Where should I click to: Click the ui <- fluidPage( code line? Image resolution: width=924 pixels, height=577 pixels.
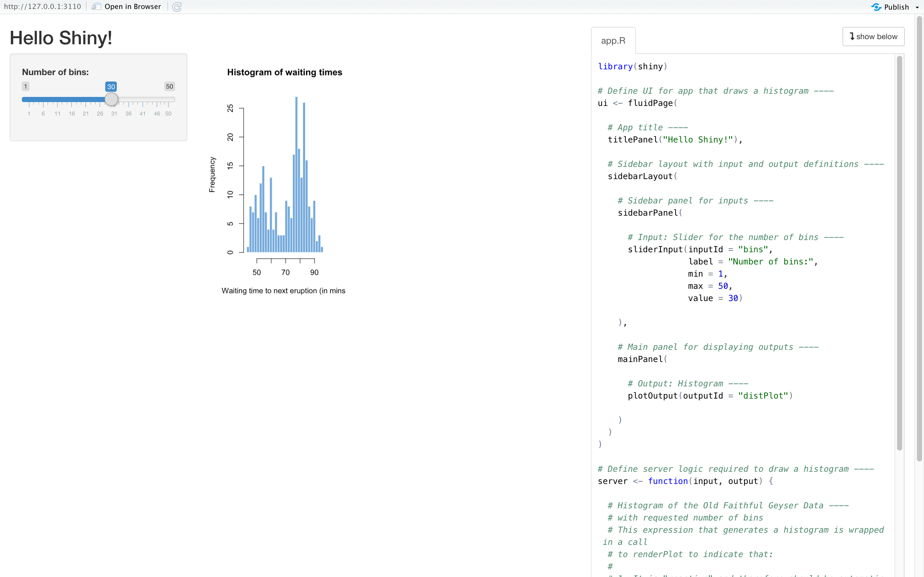tap(637, 103)
